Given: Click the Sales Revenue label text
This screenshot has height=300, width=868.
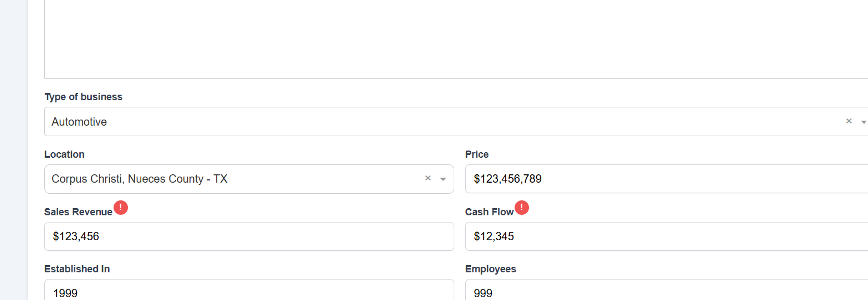Looking at the screenshot, I should 78,212.
